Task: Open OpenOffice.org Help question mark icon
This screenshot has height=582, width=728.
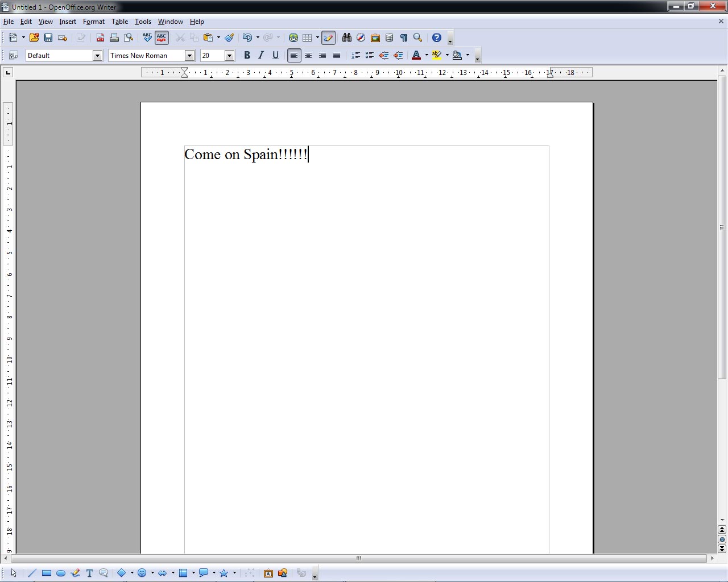Action: click(x=436, y=38)
